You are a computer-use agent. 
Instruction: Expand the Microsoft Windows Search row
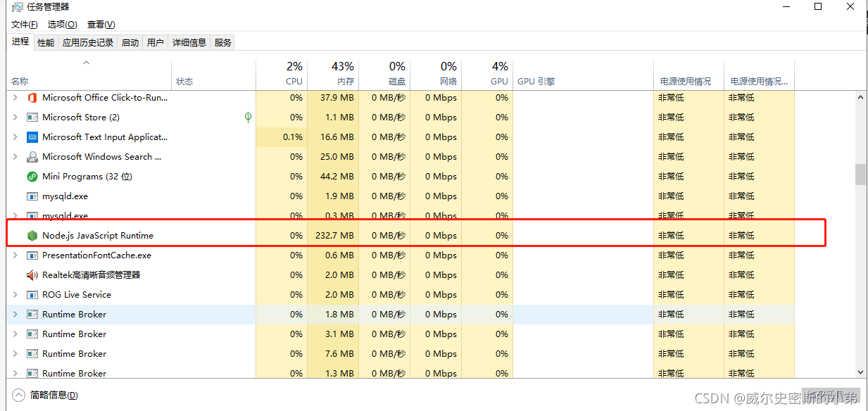point(15,156)
